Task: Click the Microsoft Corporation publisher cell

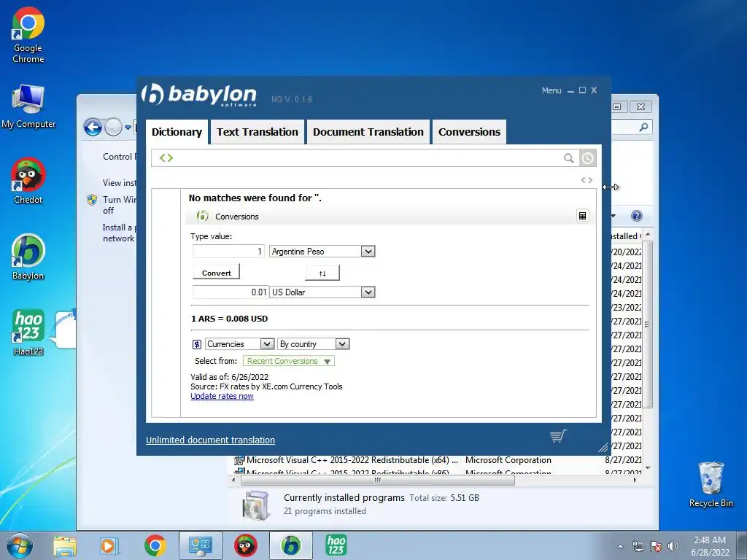Action: [508, 460]
